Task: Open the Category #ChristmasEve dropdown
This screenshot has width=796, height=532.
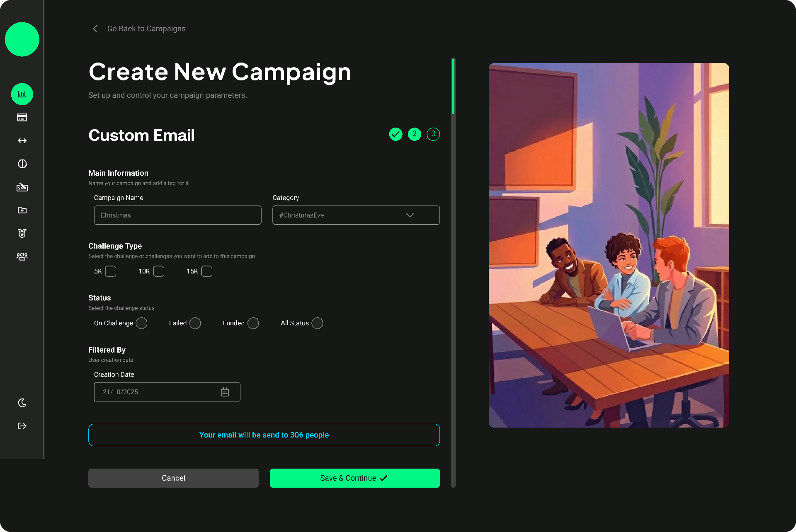Action: (356, 215)
